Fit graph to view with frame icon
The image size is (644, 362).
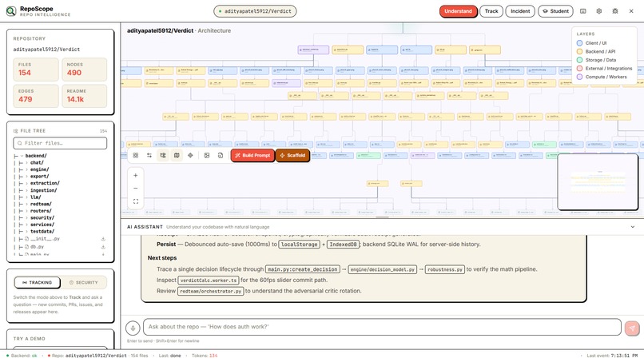tap(136, 201)
